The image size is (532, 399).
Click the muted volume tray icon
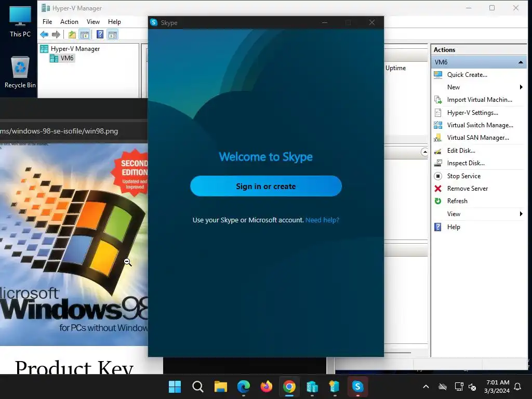[x=472, y=387]
